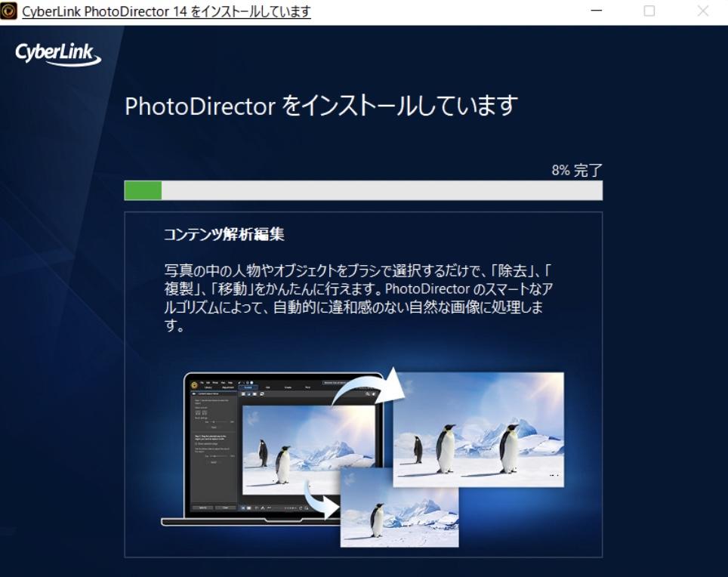Screen dimensions: 728x577
Task: Click the two-penguin result photo on the right
Action: tap(479, 430)
